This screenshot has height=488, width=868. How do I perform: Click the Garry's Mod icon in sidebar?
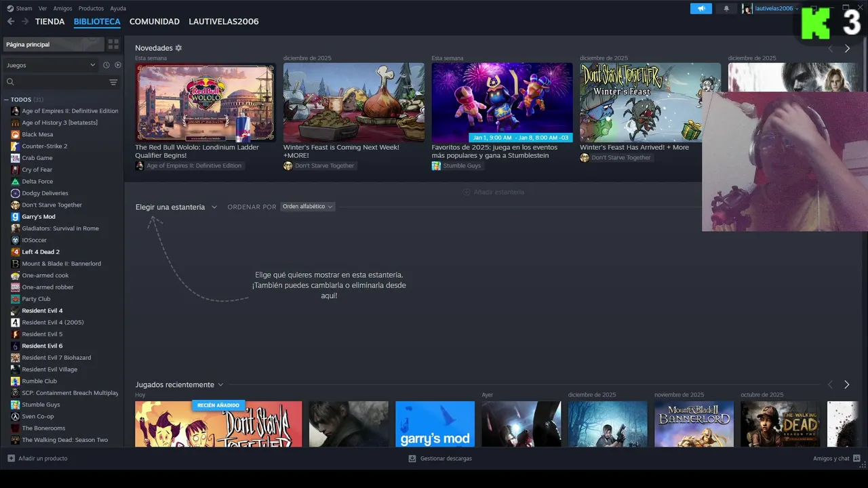[15, 216]
